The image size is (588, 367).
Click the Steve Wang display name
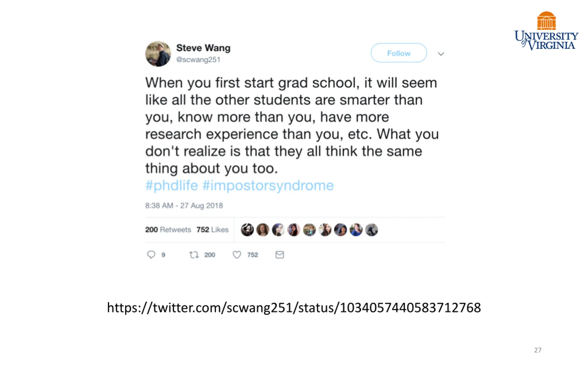coord(203,48)
